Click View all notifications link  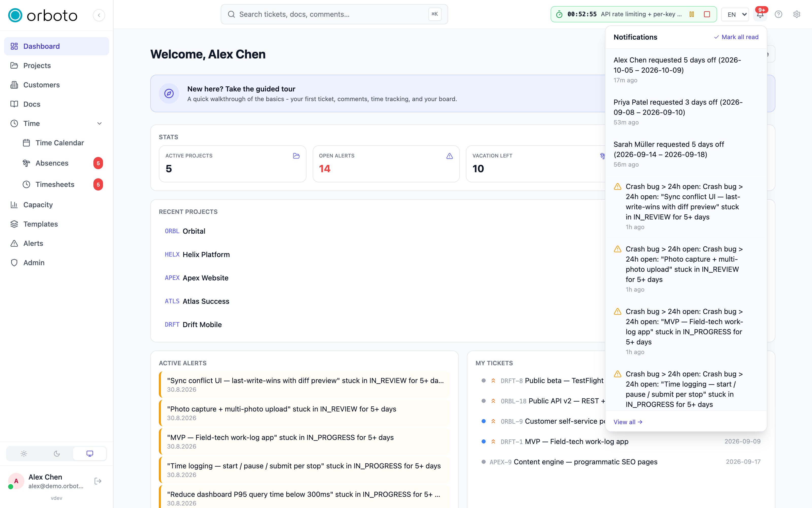coord(628,422)
